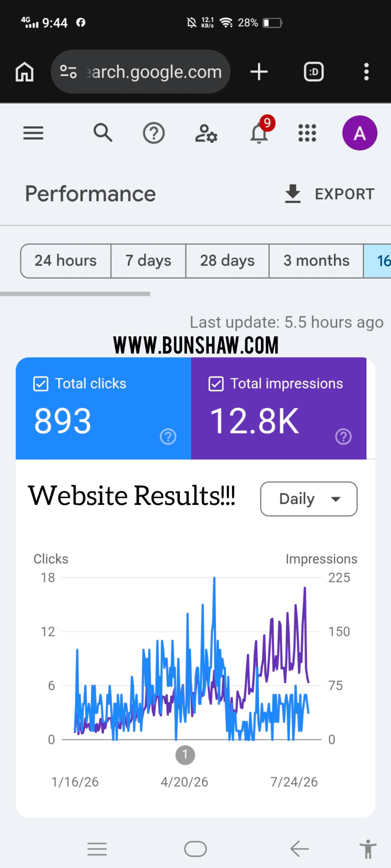Open the help question mark icon
Screen dimensions: 391x868
point(154,133)
